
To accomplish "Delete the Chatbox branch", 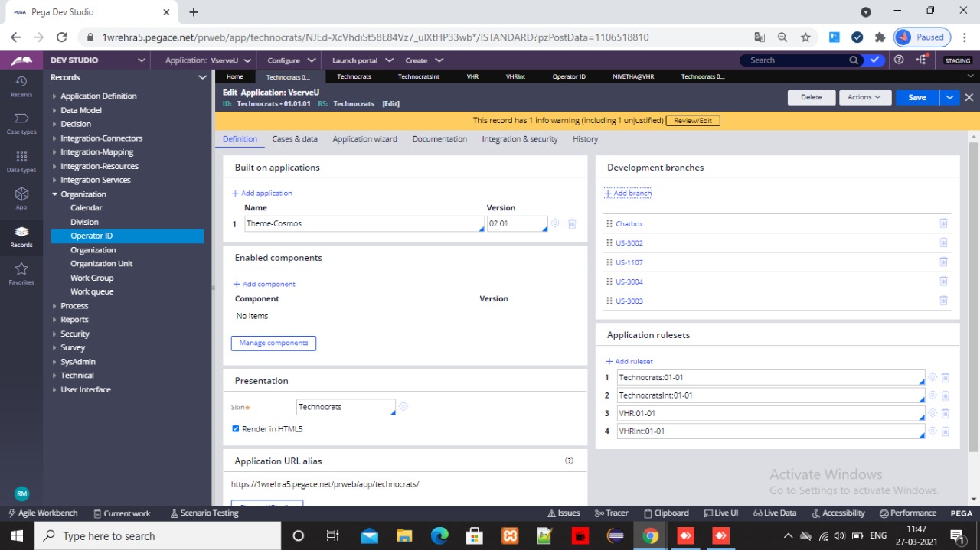I will 943,223.
